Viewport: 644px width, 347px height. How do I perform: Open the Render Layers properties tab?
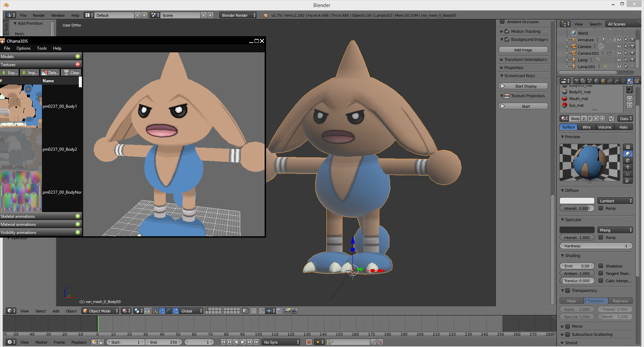(583, 81)
